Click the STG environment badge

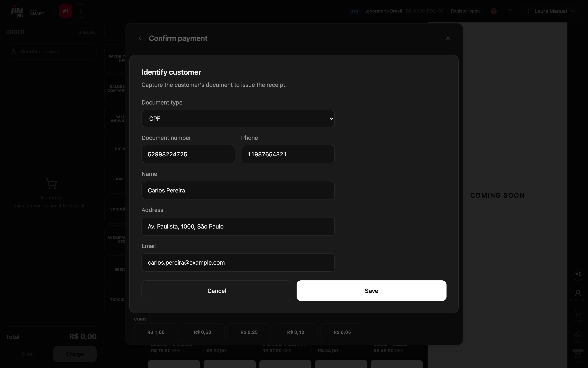pos(354,11)
